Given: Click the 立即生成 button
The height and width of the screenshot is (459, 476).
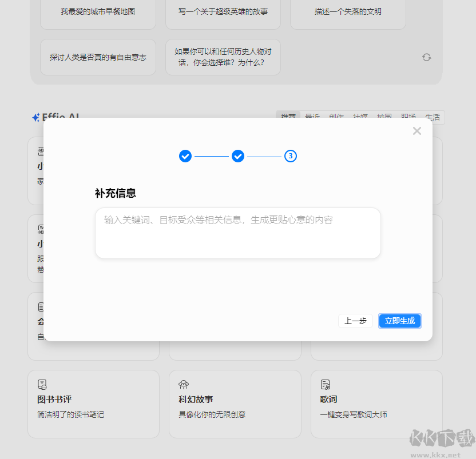Looking at the screenshot, I should tap(399, 321).
